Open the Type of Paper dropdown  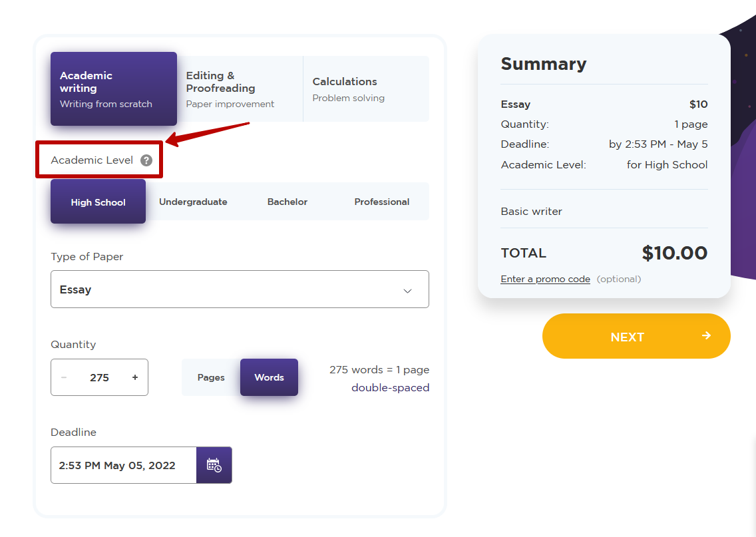point(240,289)
